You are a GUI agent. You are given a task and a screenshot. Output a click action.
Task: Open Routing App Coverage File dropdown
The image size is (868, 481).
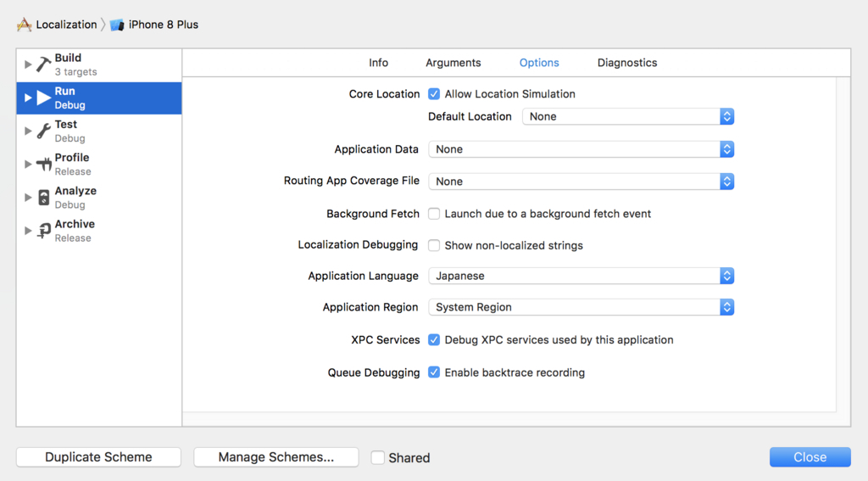click(x=581, y=182)
